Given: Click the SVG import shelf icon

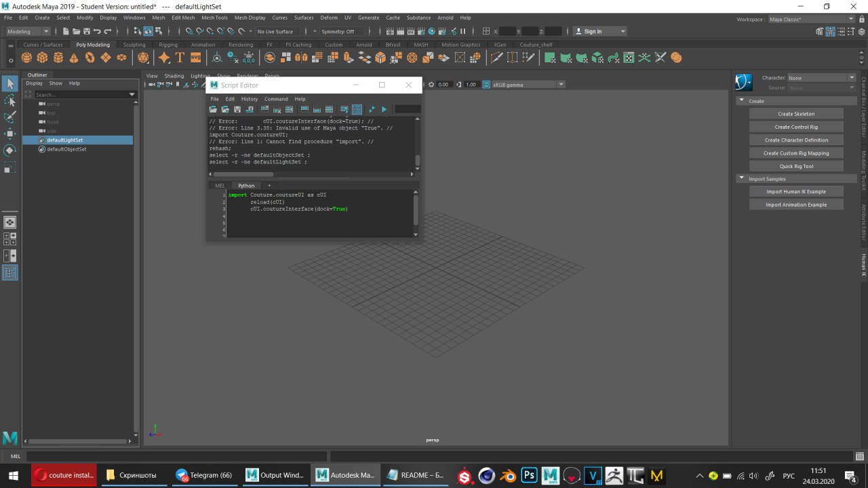Looking at the screenshot, I should pyautogui.click(x=196, y=58).
